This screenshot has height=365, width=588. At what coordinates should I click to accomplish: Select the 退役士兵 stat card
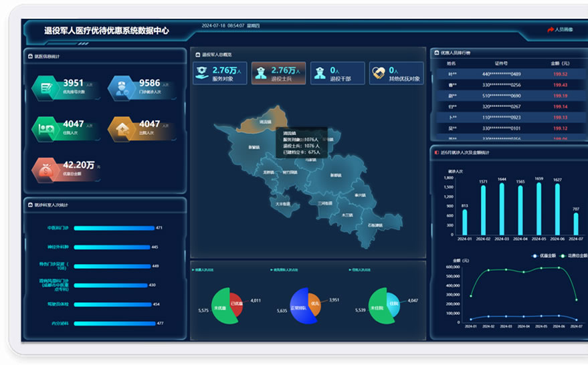[278, 74]
